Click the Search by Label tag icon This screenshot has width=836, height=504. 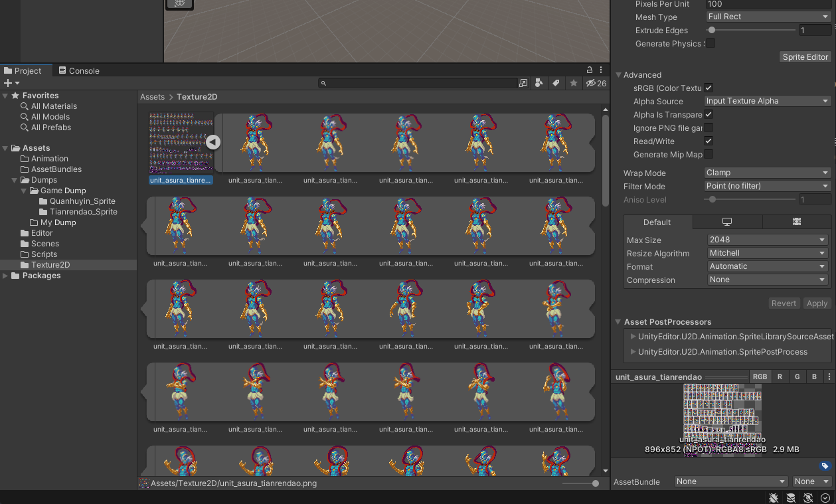[556, 83]
